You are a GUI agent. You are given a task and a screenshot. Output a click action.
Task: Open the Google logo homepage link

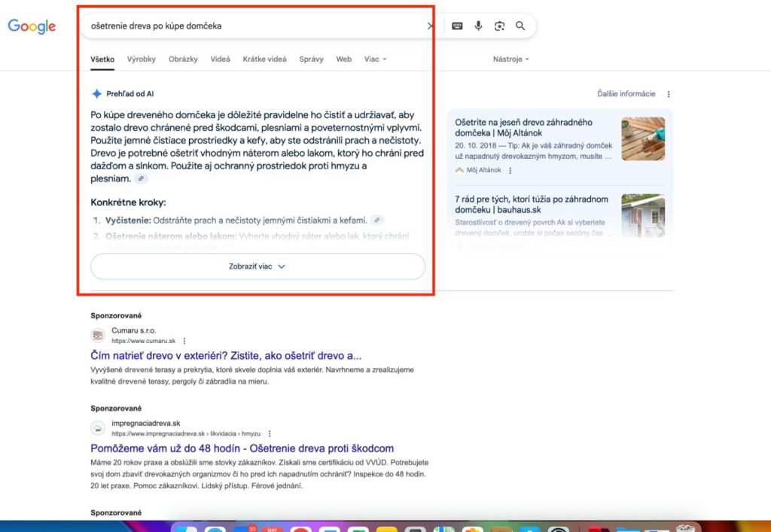[x=32, y=26]
